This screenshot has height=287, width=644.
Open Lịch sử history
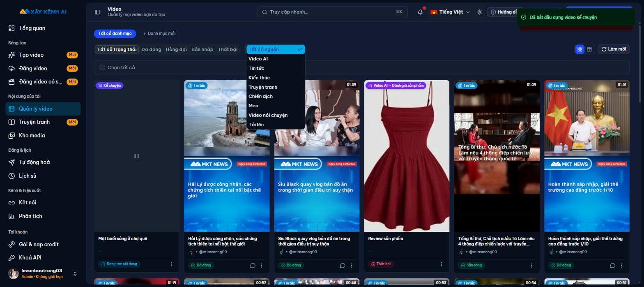click(x=43, y=176)
